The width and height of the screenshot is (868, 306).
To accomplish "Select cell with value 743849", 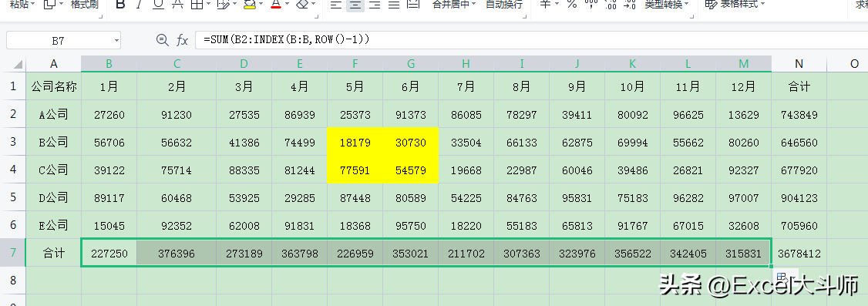I will click(x=799, y=115).
